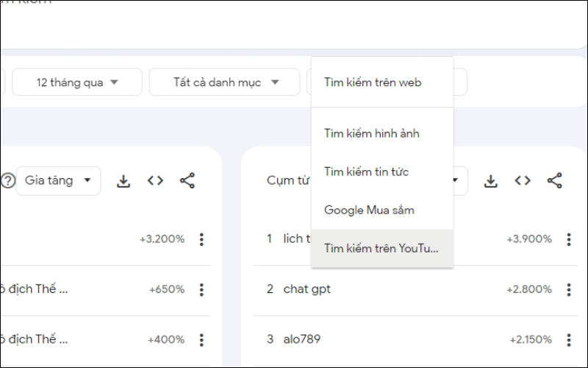
Task: Select "Tìm kiếm trên YouTube" menu option
Action: pos(381,248)
